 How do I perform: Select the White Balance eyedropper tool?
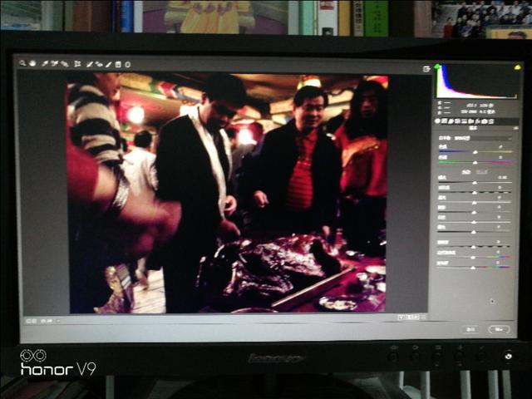pos(45,64)
